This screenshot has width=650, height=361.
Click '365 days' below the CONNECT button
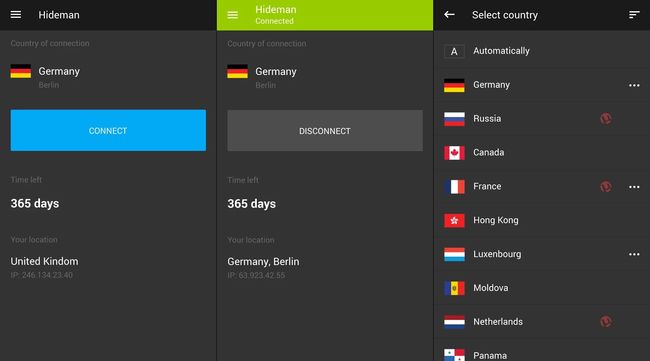click(x=35, y=204)
